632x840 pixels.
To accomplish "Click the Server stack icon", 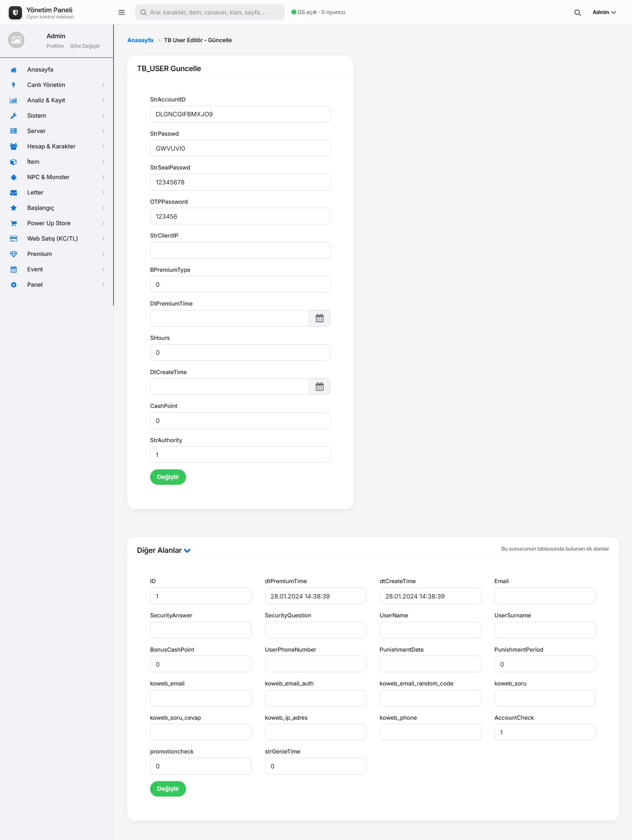I will tap(14, 131).
